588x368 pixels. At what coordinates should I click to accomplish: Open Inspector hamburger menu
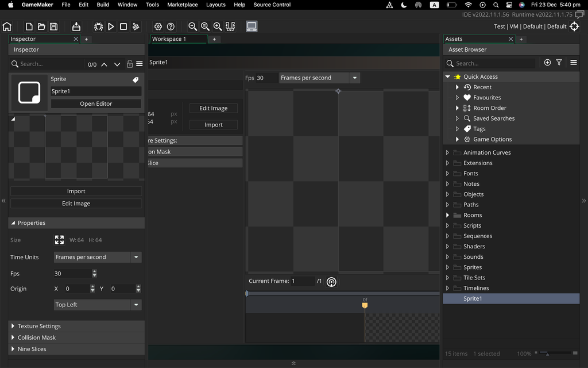139,64
